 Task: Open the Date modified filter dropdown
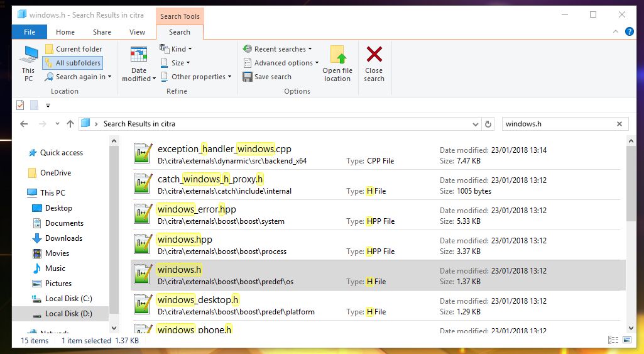coord(139,64)
